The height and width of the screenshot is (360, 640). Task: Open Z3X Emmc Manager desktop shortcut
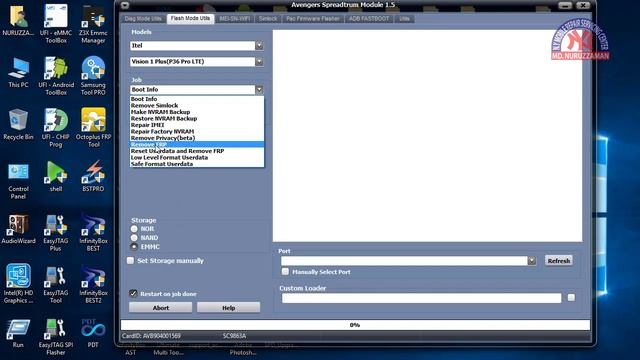[93, 24]
